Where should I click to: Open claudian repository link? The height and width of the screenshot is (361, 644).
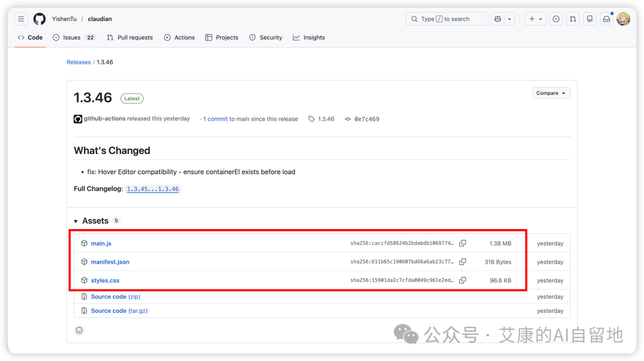pyautogui.click(x=100, y=19)
